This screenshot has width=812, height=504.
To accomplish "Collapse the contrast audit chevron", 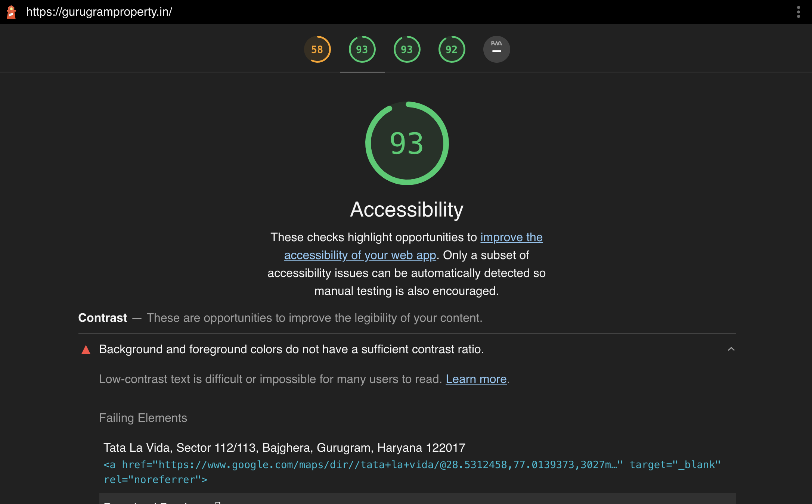I will (x=731, y=349).
